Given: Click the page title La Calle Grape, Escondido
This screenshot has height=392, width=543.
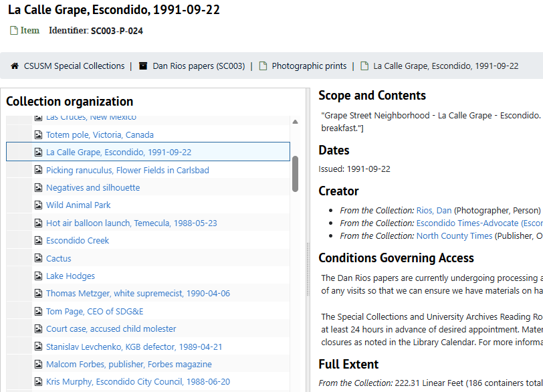Looking at the screenshot, I should pos(114,9).
